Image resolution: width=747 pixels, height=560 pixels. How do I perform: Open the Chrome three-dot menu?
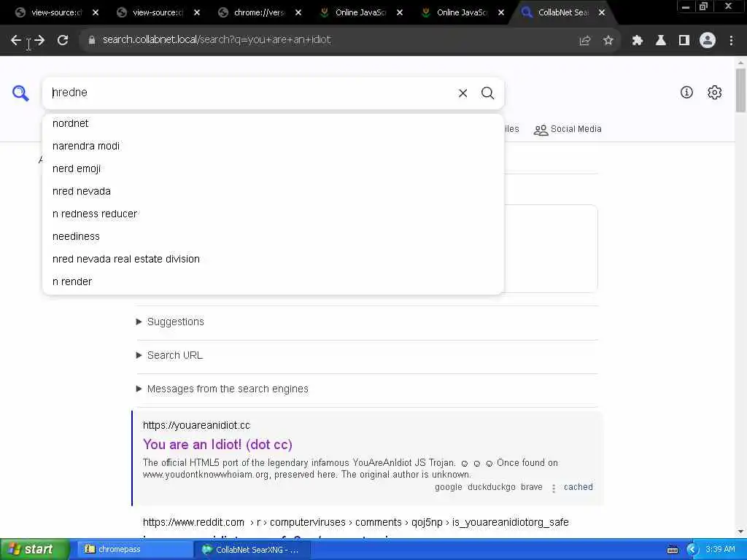(x=731, y=41)
